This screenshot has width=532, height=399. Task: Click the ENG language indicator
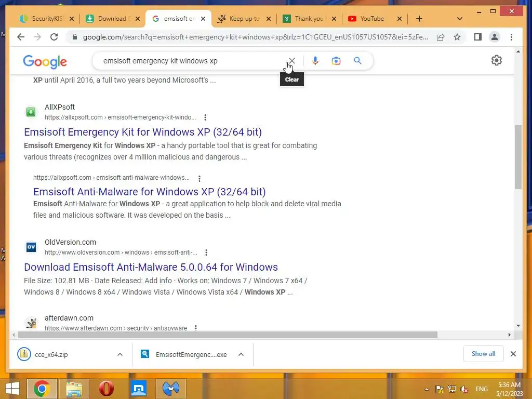tap(482, 389)
